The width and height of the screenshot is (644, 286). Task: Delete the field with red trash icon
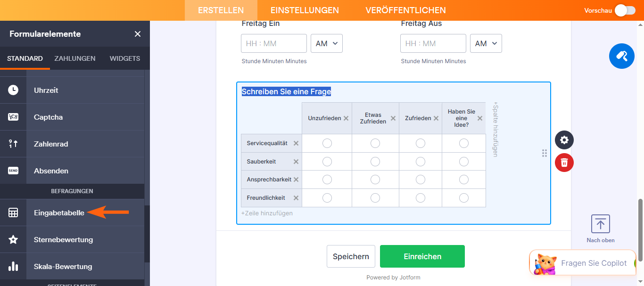(564, 163)
